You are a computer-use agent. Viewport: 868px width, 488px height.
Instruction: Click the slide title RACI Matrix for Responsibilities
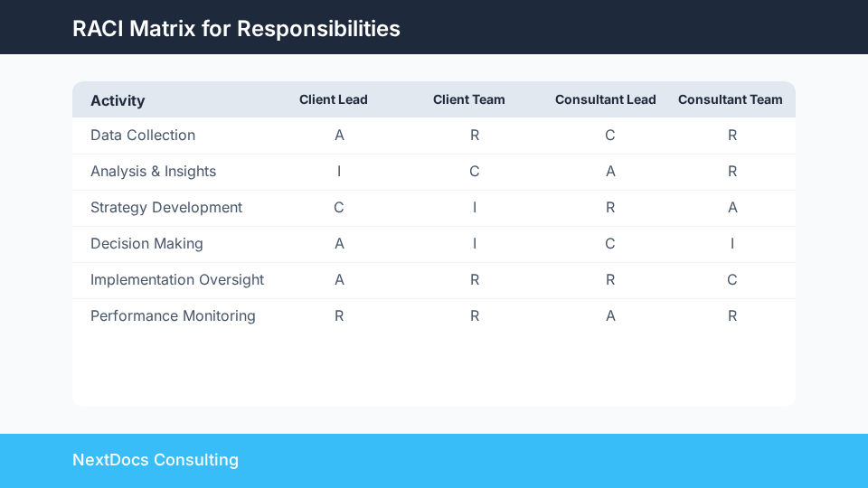click(236, 29)
